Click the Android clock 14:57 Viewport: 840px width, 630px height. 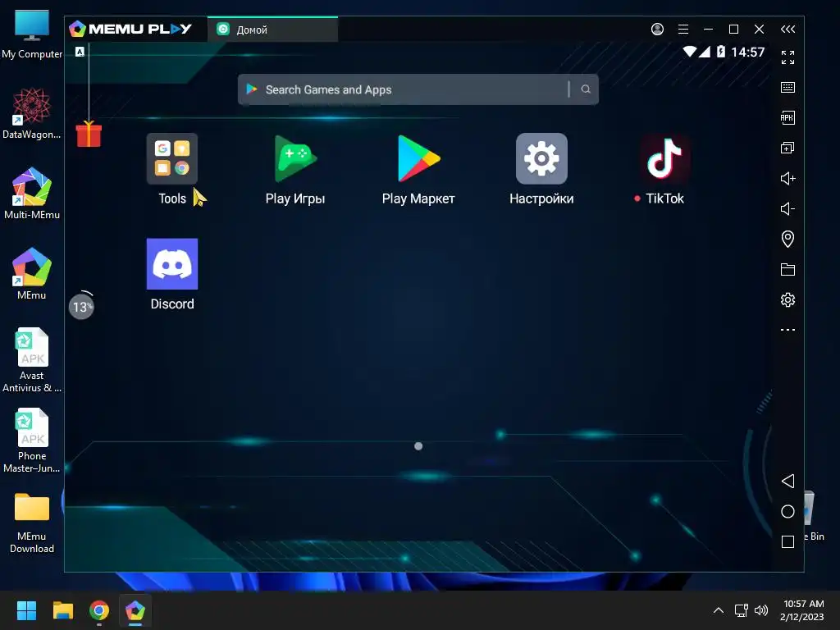pos(748,52)
